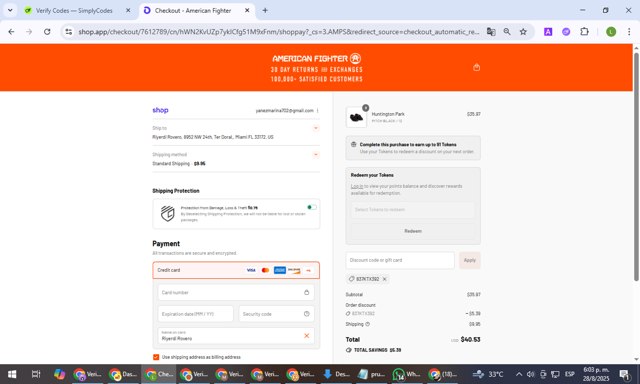Open the Downloads folder taskbar item
This screenshot has height=384, width=640.
click(x=336, y=374)
